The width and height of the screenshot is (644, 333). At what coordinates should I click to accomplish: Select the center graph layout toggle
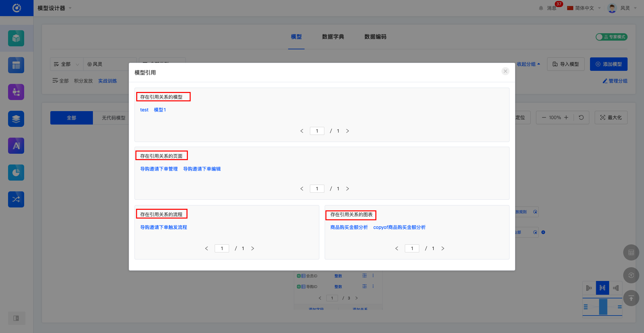(602, 288)
